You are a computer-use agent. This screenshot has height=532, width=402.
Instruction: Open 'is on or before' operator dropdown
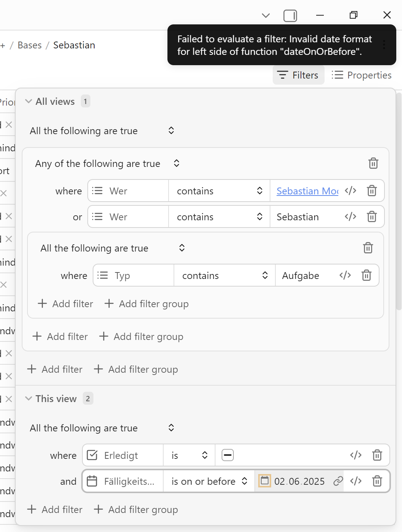pos(209,481)
